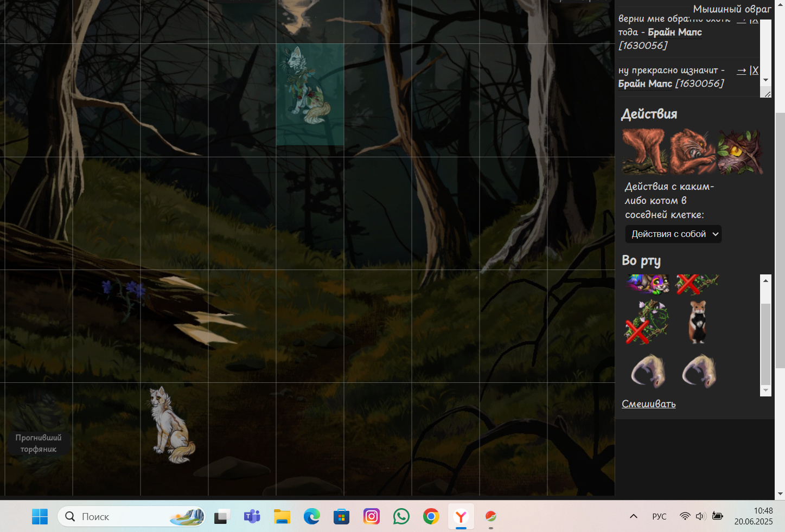The image size is (785, 532).
Task: Click the cat licking paw action icon
Action: pos(692,151)
